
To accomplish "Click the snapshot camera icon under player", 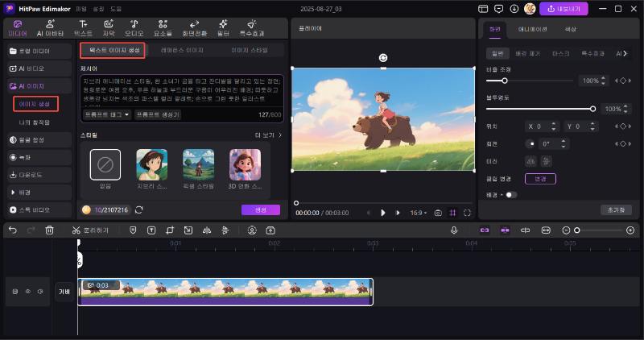I will tap(438, 213).
